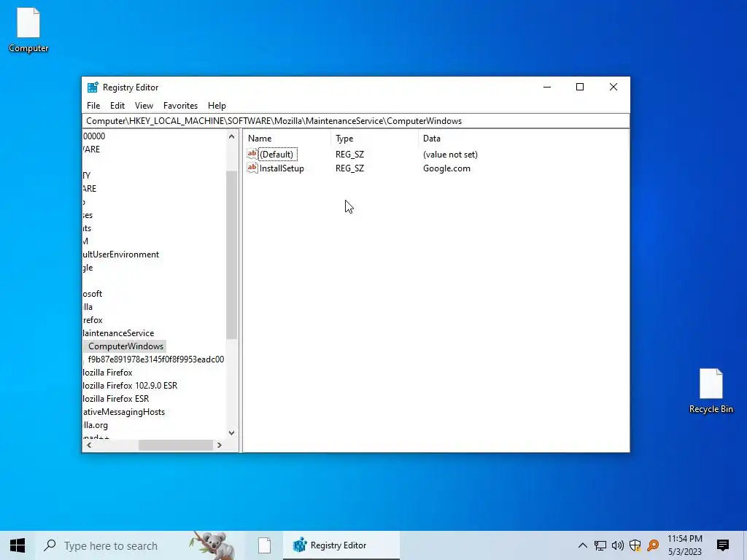Screen dimensions: 747x560
Task: Click the koala search highlight icon
Action: pos(212,545)
